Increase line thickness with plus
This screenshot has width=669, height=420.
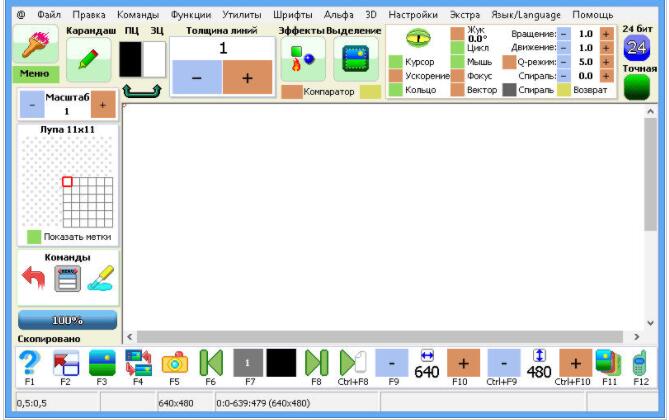coord(247,77)
